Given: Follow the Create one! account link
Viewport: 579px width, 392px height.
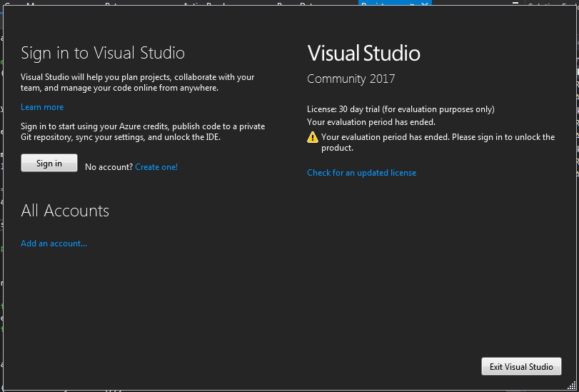Looking at the screenshot, I should click(x=156, y=167).
